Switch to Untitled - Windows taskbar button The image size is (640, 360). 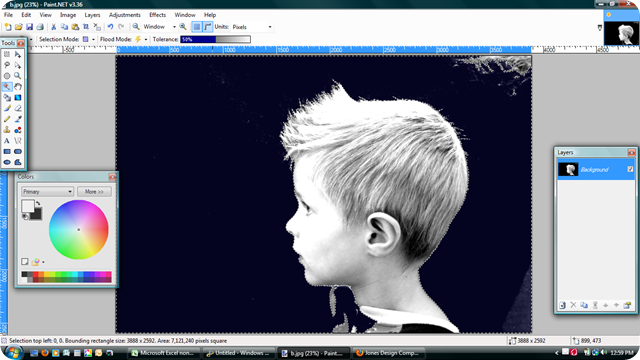click(x=239, y=353)
